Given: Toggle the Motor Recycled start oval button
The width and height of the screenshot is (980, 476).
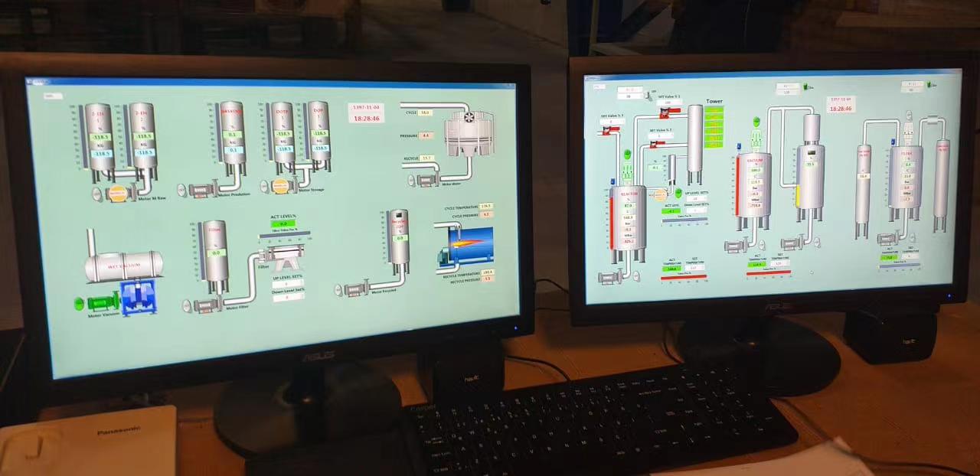Looking at the screenshot, I should pos(338,289).
